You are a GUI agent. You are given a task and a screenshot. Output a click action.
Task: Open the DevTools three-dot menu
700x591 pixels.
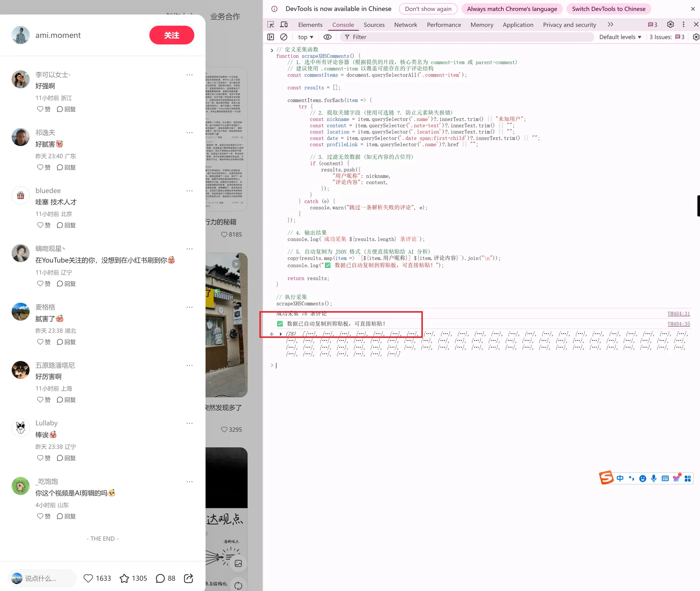[683, 25]
